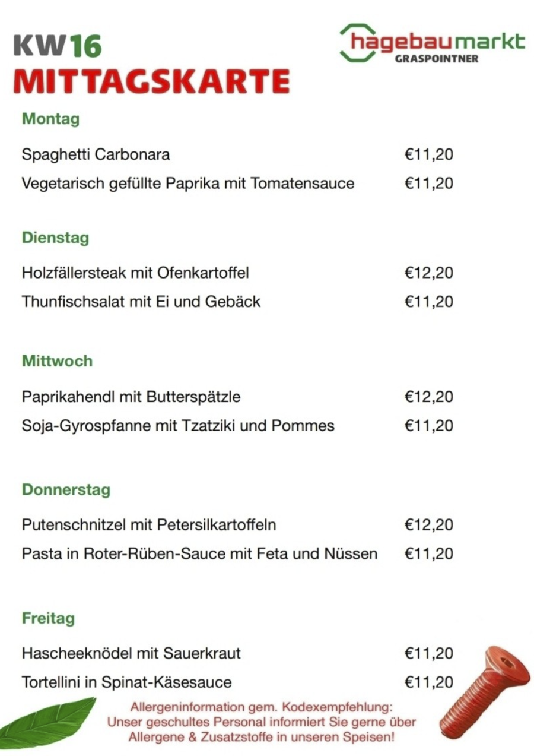The width and height of the screenshot is (534, 756).
Task: Select the Montag heading
Action: click(x=50, y=119)
